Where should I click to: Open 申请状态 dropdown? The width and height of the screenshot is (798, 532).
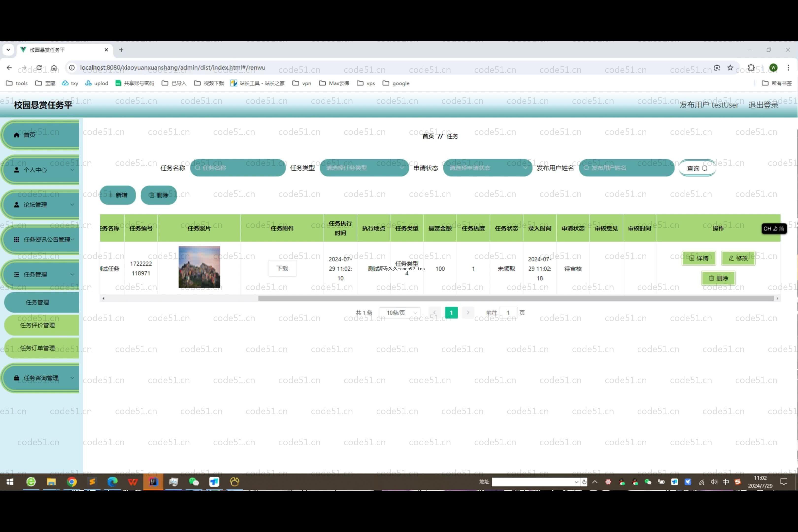tap(488, 168)
